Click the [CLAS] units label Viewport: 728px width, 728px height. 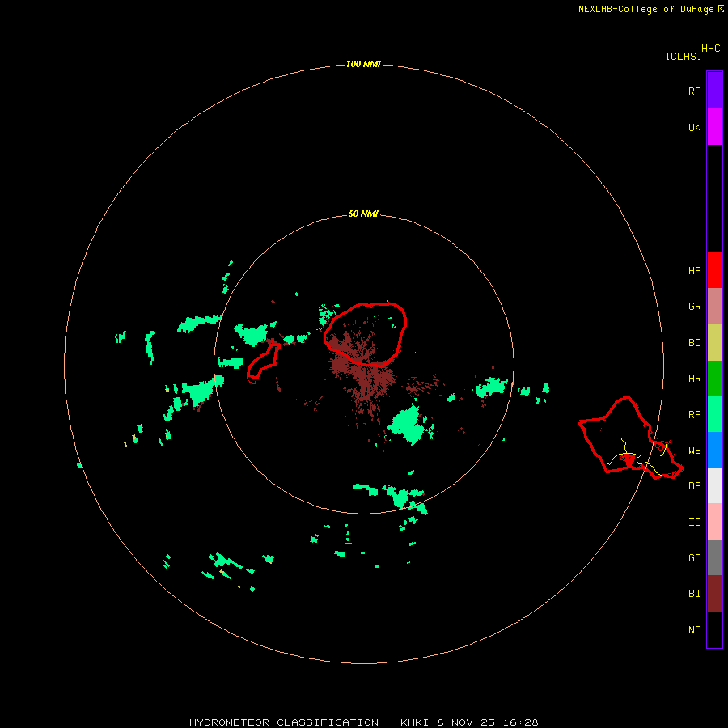(684, 56)
